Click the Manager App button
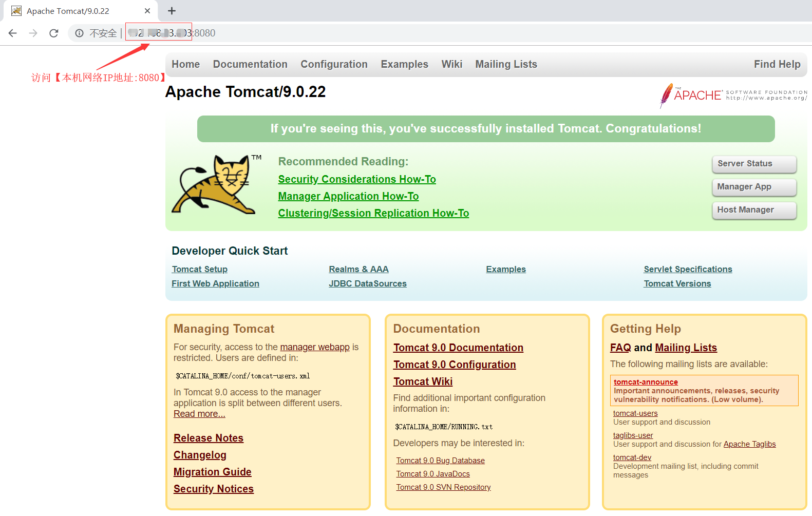 [x=754, y=187]
